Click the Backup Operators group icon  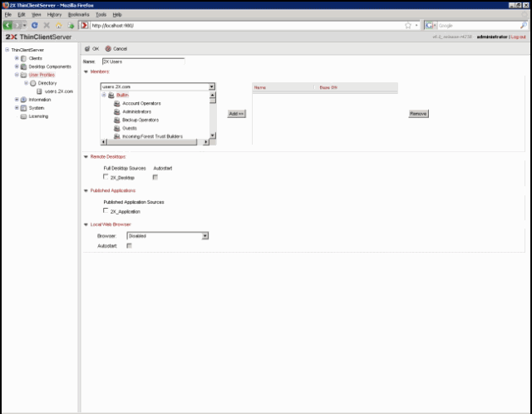117,121
